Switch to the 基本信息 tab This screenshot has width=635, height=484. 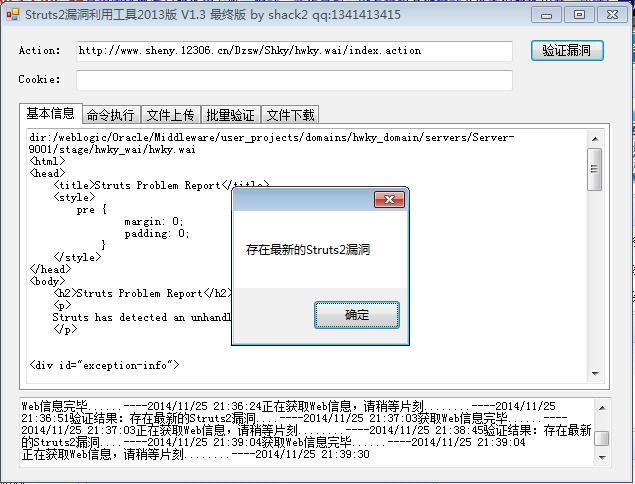(x=51, y=113)
